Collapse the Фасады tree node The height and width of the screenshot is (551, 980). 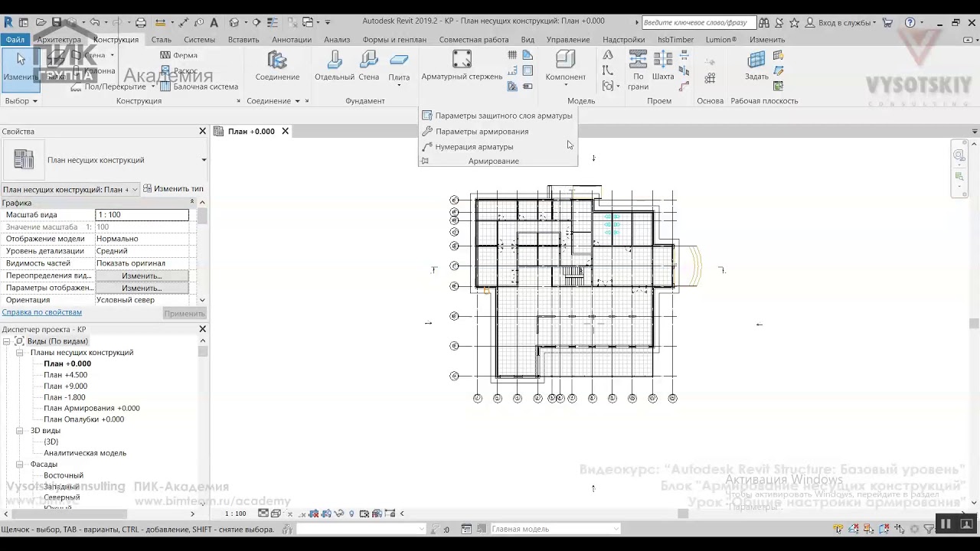point(21,465)
